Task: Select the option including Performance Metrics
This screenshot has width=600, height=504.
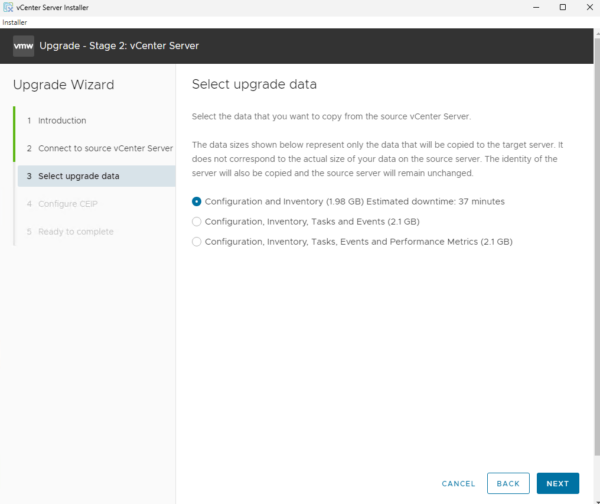Action: point(196,242)
